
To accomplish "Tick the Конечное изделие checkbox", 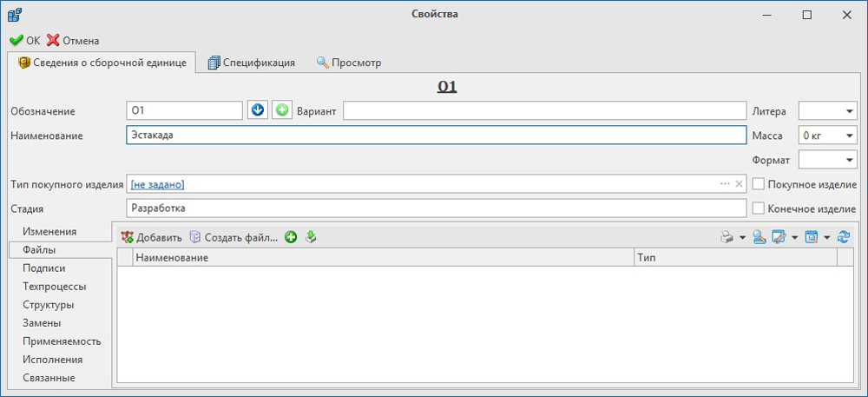I will tap(759, 208).
